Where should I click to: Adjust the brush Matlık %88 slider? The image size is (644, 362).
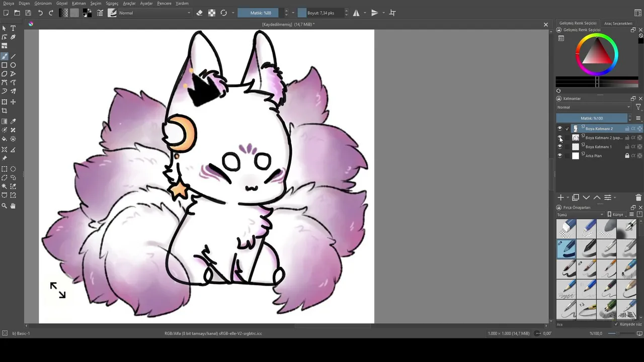(x=261, y=13)
